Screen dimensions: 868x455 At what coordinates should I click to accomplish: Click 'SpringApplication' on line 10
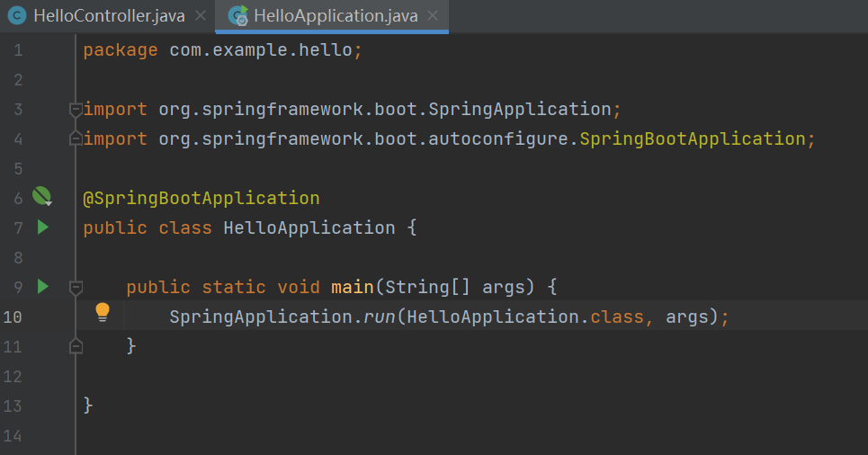point(261,317)
